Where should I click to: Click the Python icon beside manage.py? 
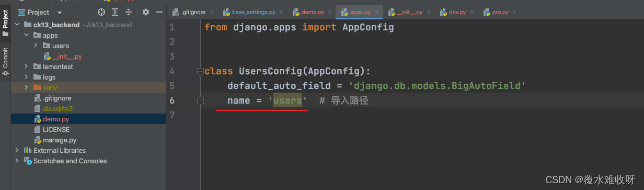point(37,140)
